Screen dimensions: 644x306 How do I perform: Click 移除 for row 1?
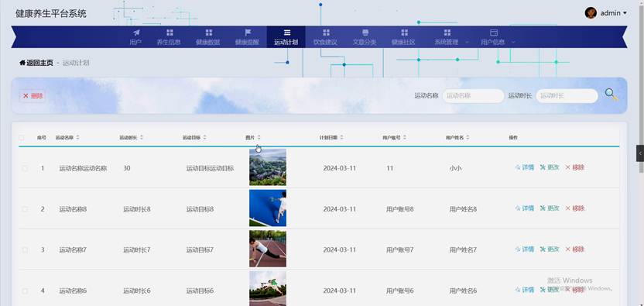[574, 167]
